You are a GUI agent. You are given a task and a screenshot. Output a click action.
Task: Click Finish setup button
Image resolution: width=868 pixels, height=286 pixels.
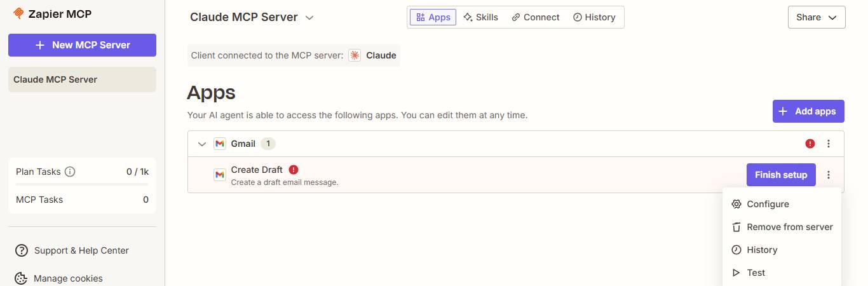pyautogui.click(x=781, y=175)
